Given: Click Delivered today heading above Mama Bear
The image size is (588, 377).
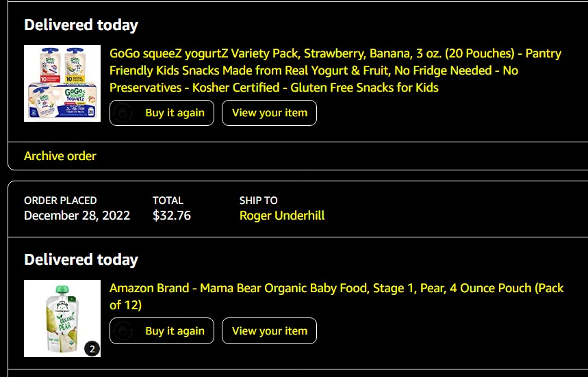Looking at the screenshot, I should click(81, 260).
